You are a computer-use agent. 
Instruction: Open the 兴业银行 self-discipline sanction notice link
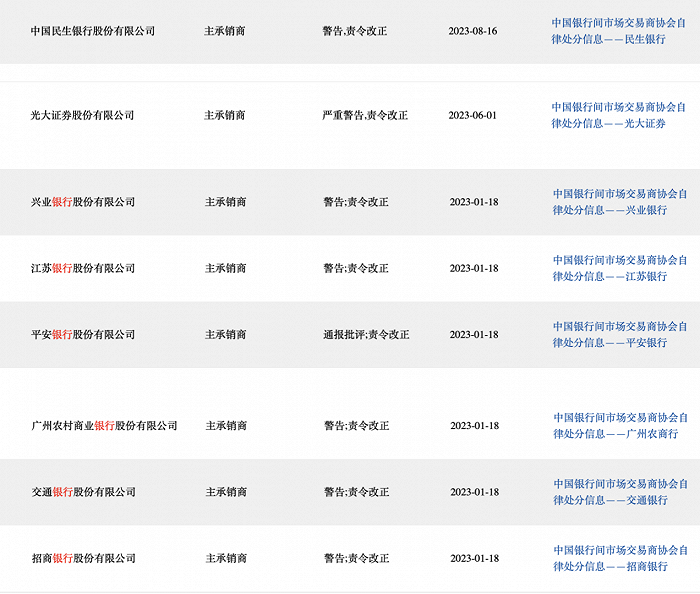[620, 202]
